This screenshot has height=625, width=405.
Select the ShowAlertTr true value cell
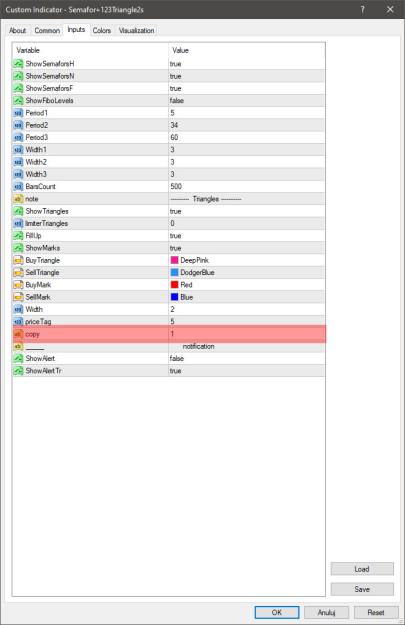[x=247, y=371]
